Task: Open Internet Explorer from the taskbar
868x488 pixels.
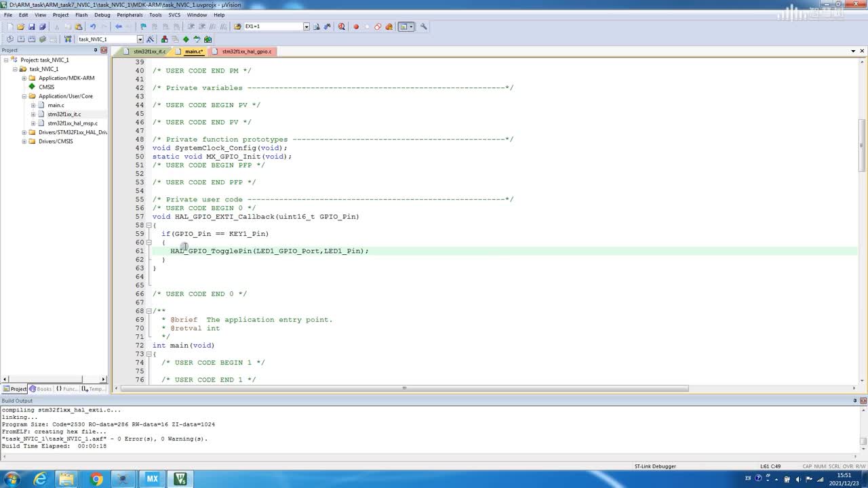Action: 41,479
